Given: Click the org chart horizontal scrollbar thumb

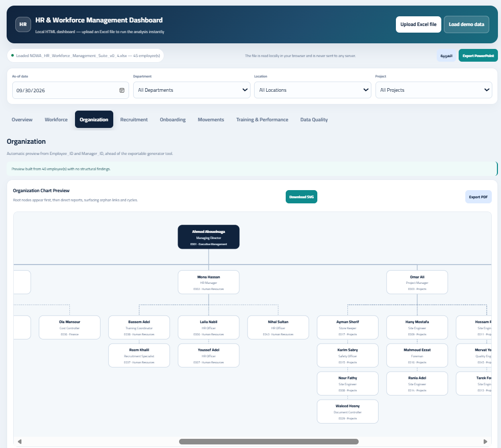Looking at the screenshot, I should coord(269,441).
